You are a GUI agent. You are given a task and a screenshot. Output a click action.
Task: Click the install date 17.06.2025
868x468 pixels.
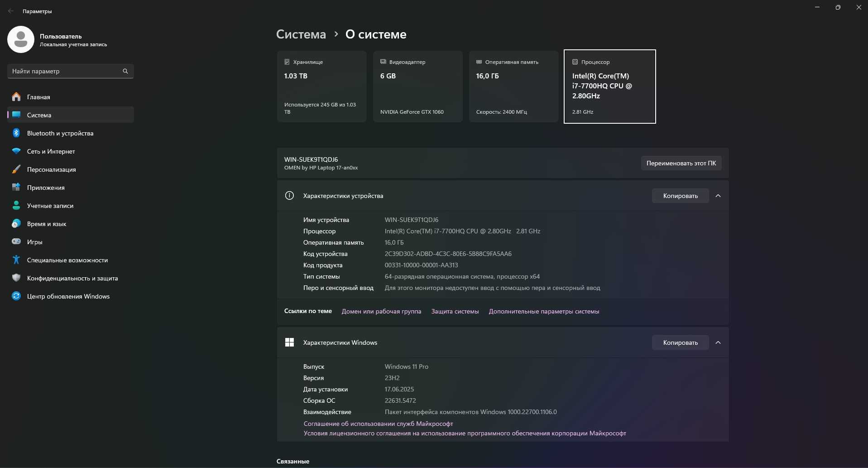[x=399, y=389]
